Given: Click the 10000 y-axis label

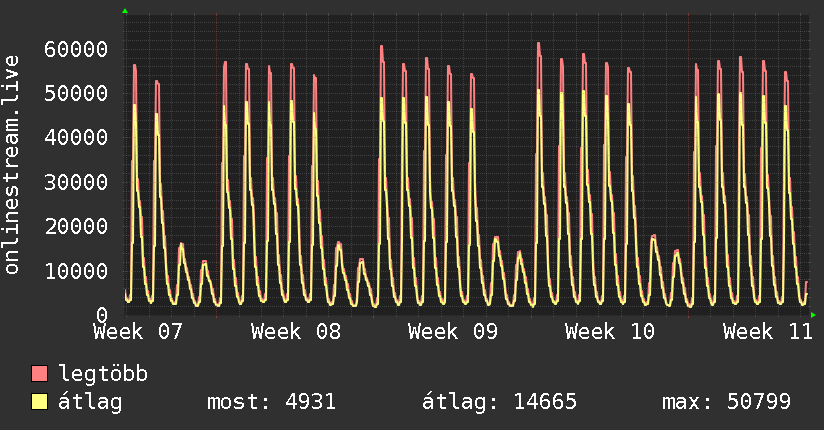Looking at the screenshot, I should 76,271.
